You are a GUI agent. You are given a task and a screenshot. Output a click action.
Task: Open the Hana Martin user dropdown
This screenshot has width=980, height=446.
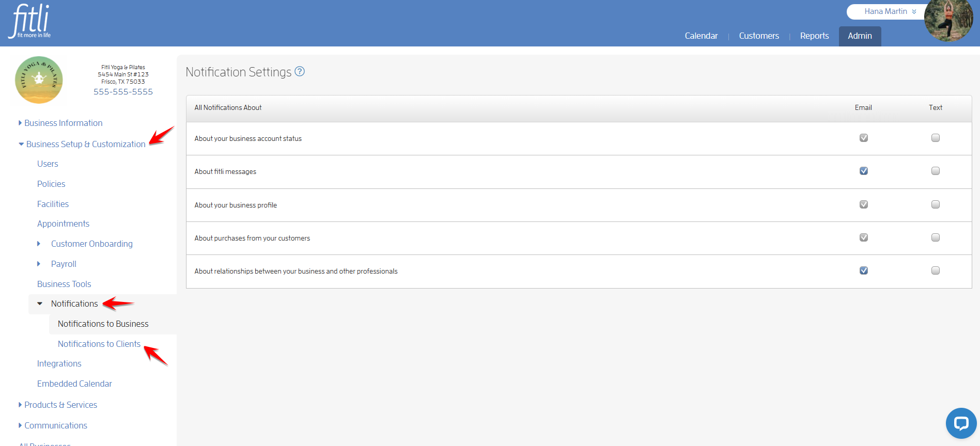(x=890, y=11)
